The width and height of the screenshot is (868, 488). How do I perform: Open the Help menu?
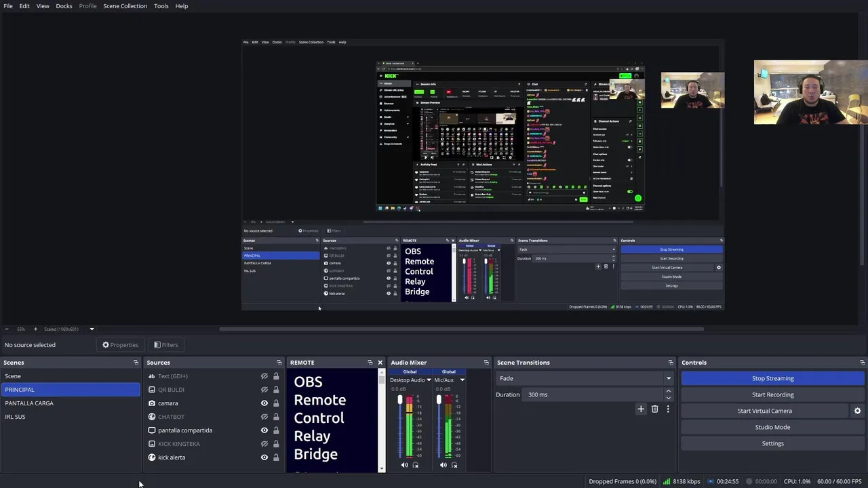coord(182,6)
